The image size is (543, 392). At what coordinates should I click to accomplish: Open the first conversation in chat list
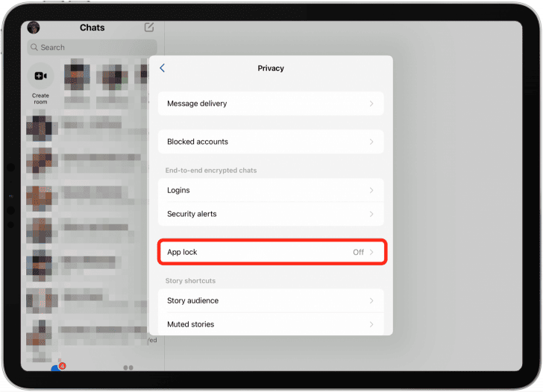point(90,127)
